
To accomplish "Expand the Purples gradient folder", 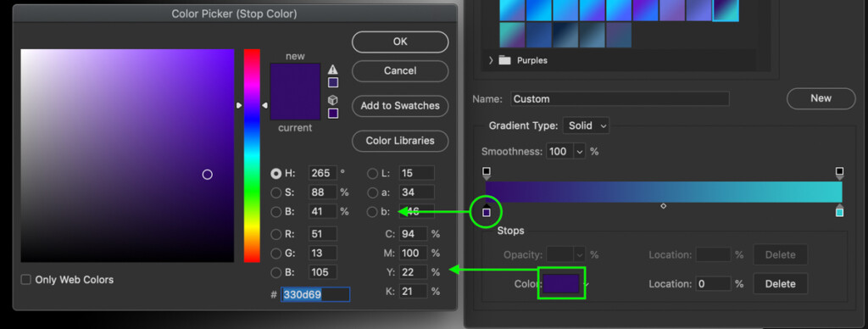I will pos(491,60).
